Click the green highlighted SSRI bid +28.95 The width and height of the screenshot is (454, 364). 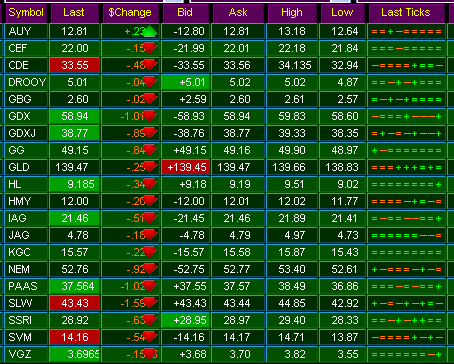(185, 320)
